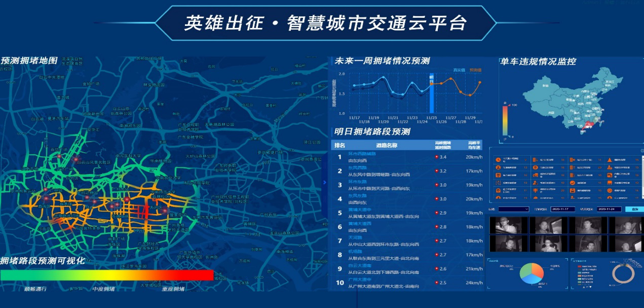Click the legend page-down triangle below the donut chart legend
Viewport: 644px width, 308px height.
[590, 287]
